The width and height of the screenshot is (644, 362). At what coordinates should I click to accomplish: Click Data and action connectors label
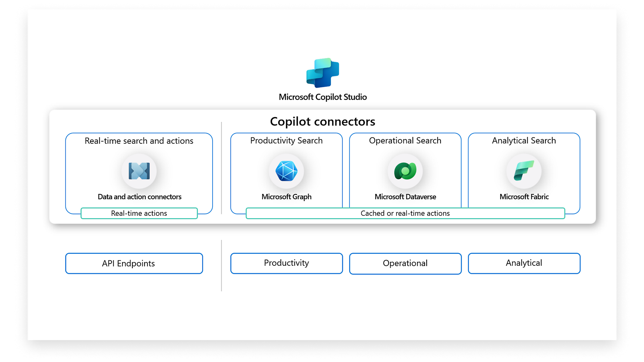pyautogui.click(x=139, y=197)
